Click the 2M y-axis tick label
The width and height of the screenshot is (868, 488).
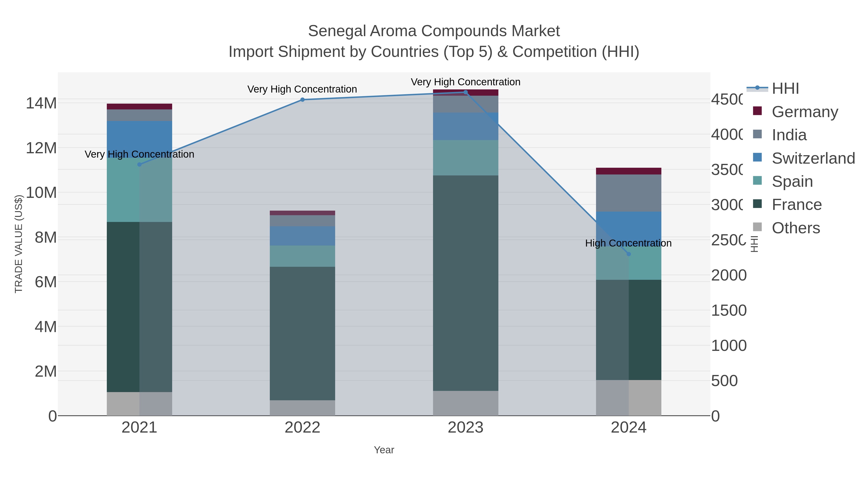coord(46,371)
